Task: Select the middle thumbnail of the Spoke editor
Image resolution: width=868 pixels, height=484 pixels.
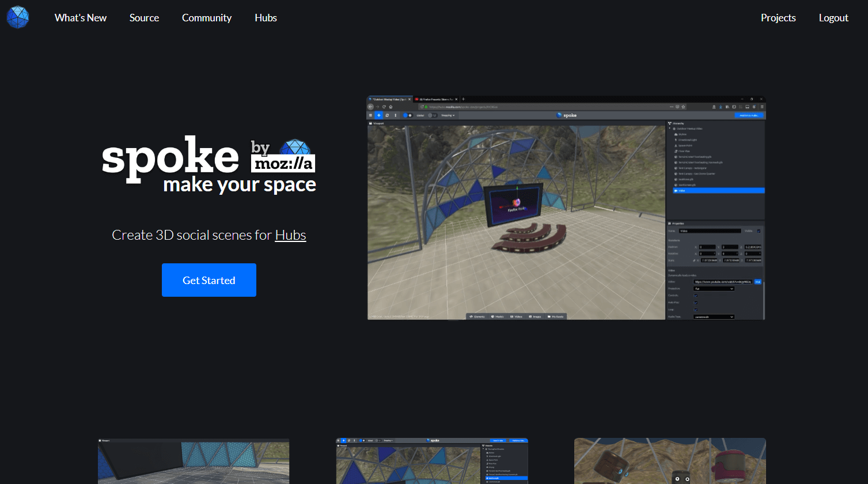Action: coord(432,461)
